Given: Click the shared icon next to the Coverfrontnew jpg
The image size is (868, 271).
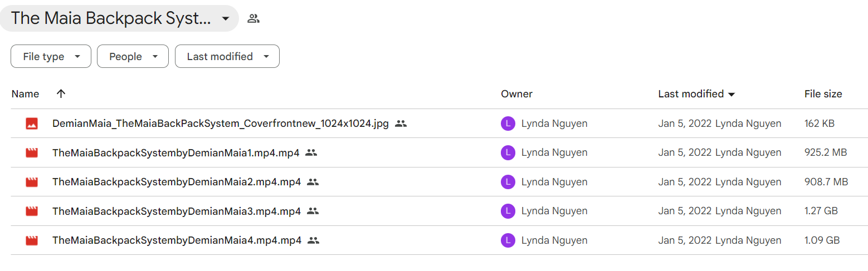Looking at the screenshot, I should click(401, 124).
